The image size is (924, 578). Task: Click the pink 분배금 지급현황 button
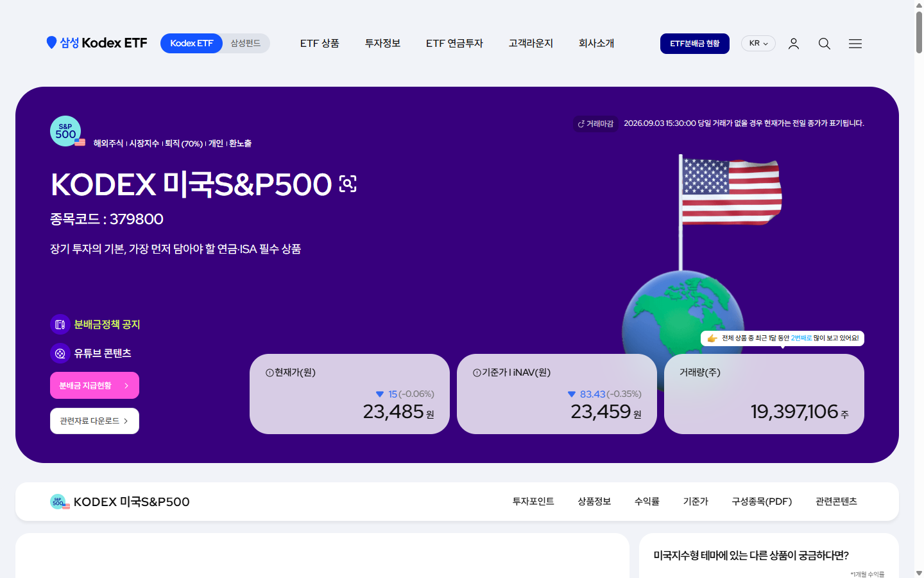(94, 385)
